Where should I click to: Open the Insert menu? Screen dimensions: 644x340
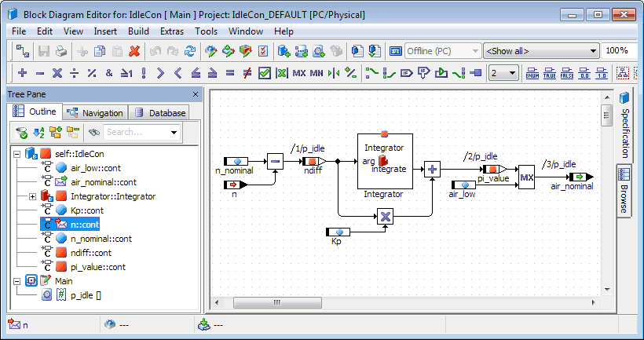105,31
